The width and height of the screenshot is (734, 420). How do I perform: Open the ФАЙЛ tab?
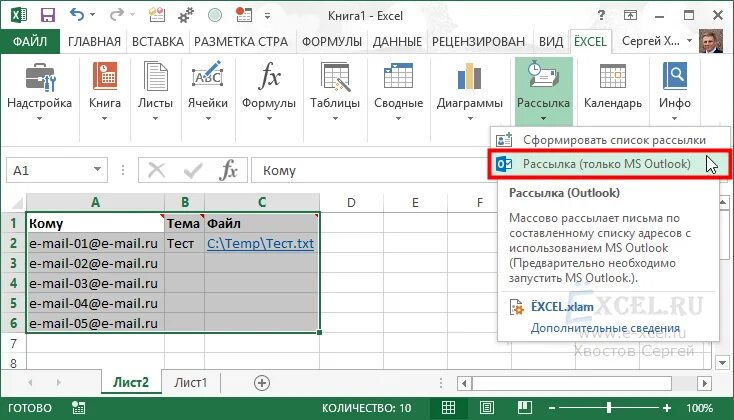[30, 42]
